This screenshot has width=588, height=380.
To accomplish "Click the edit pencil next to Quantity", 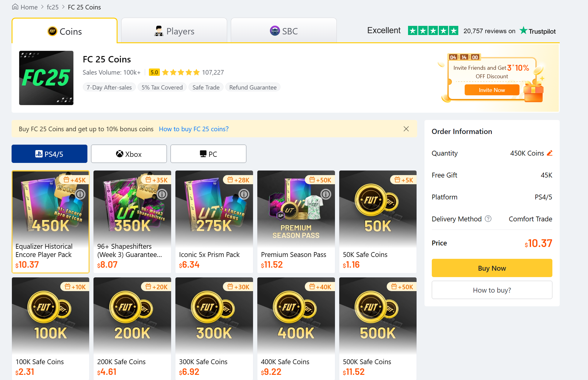I will click(x=550, y=153).
